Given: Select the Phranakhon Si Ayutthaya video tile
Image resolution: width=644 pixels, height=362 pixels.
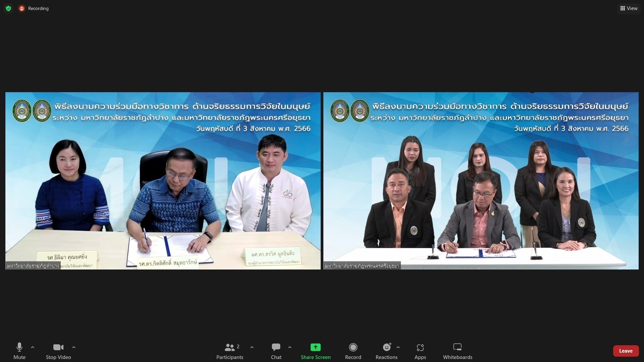Looking at the screenshot, I should coord(481,181).
